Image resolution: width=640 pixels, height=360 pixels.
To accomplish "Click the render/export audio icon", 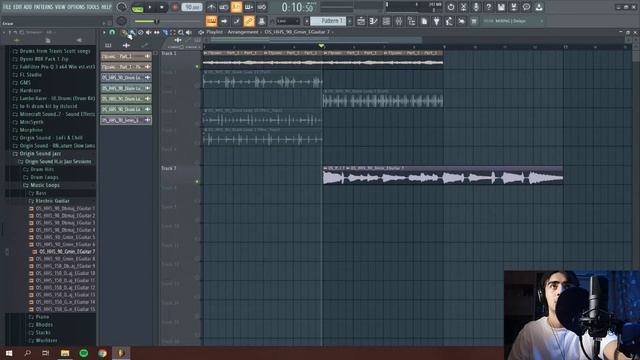I will (x=514, y=7).
